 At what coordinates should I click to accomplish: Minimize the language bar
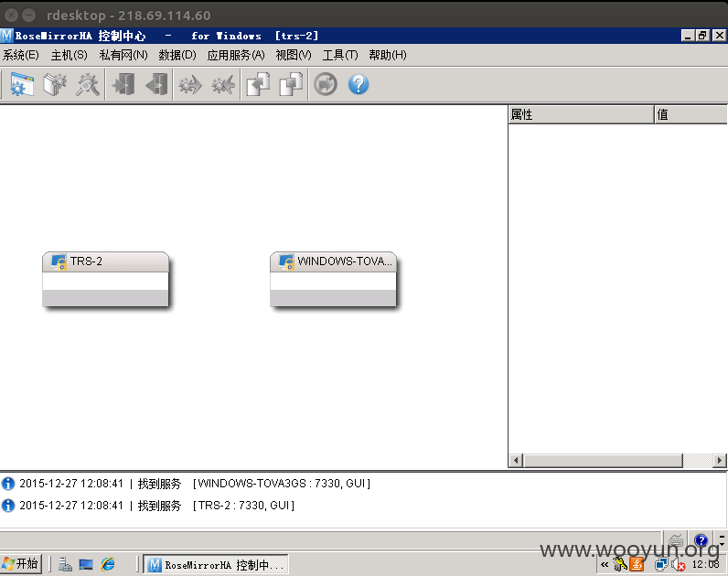(x=722, y=536)
